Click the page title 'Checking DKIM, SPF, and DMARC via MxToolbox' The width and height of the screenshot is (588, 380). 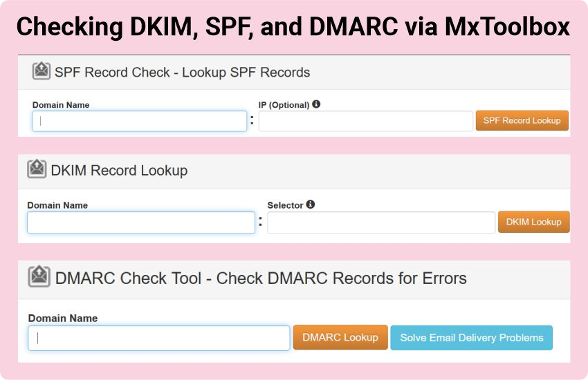(293, 27)
